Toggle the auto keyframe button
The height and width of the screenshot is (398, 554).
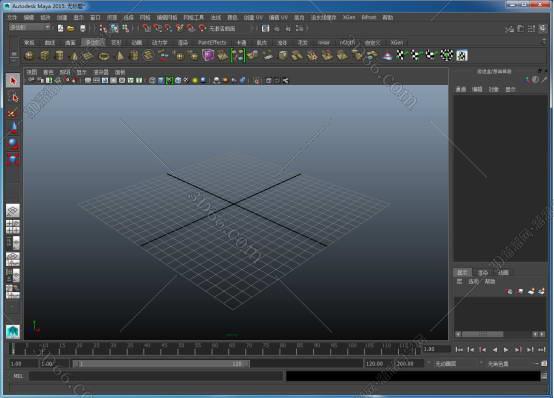544,364
